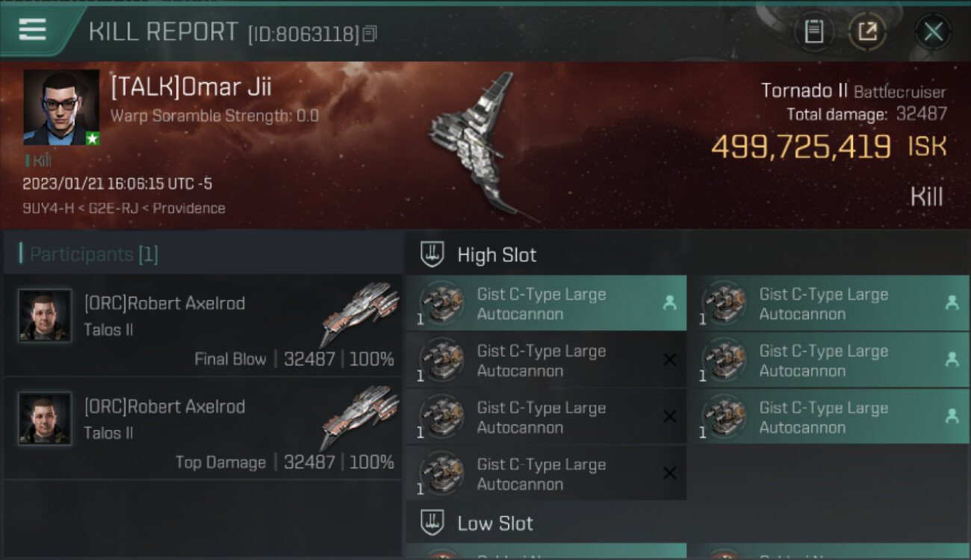Click the High Slot shield icon
Image resolution: width=971 pixels, height=560 pixels.
tap(432, 255)
